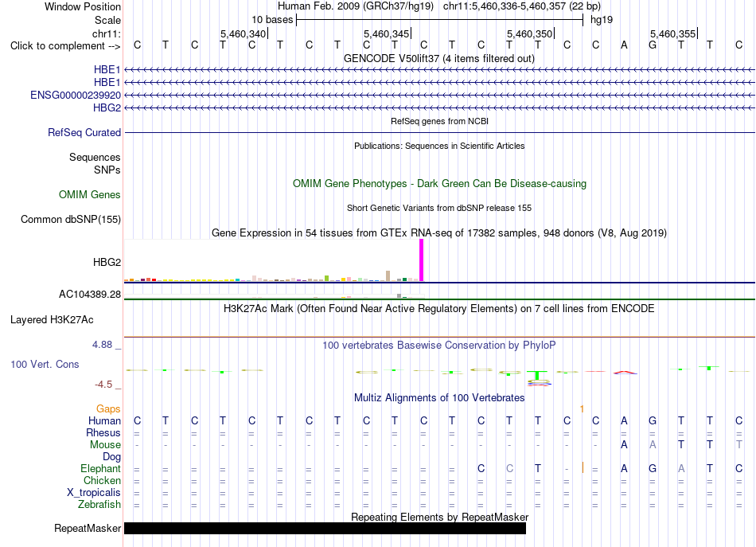Open the ENSG00000239920 gene label
Screen dimensions: 756x547
(76, 95)
